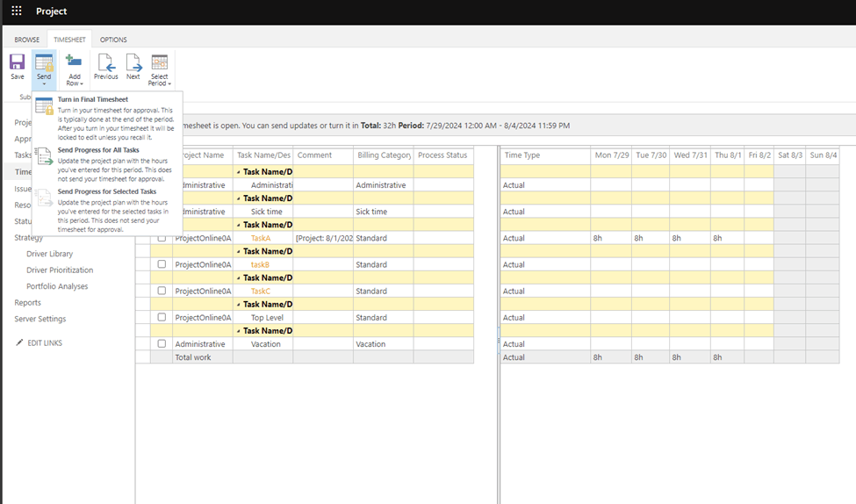The image size is (856, 504).
Task: Click the Sick time billing category cell
Action: (x=384, y=212)
